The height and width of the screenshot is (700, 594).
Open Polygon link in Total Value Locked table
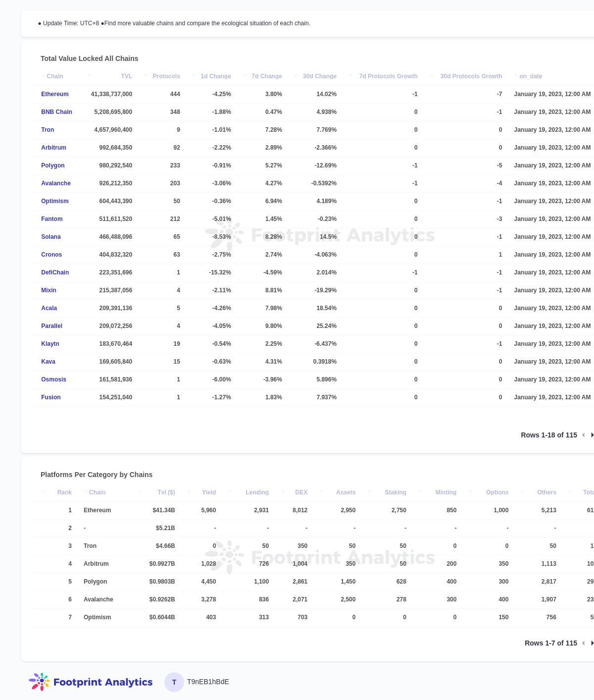click(x=53, y=165)
